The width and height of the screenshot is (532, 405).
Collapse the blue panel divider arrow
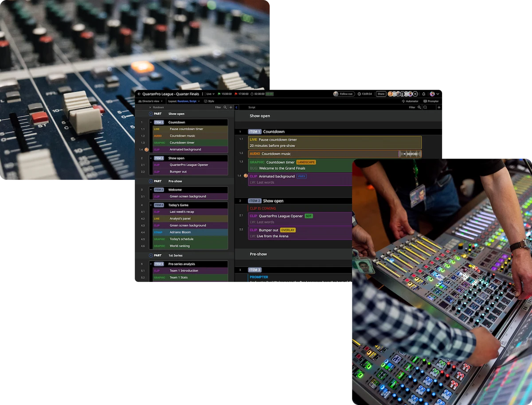coord(236,107)
